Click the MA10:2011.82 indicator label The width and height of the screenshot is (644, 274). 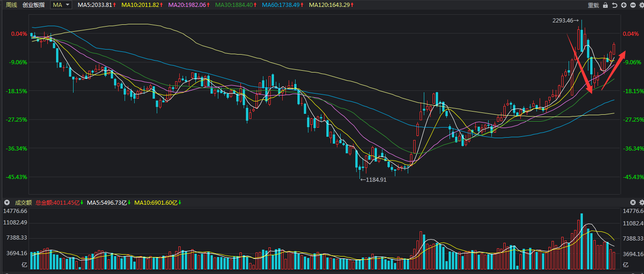tap(142, 5)
